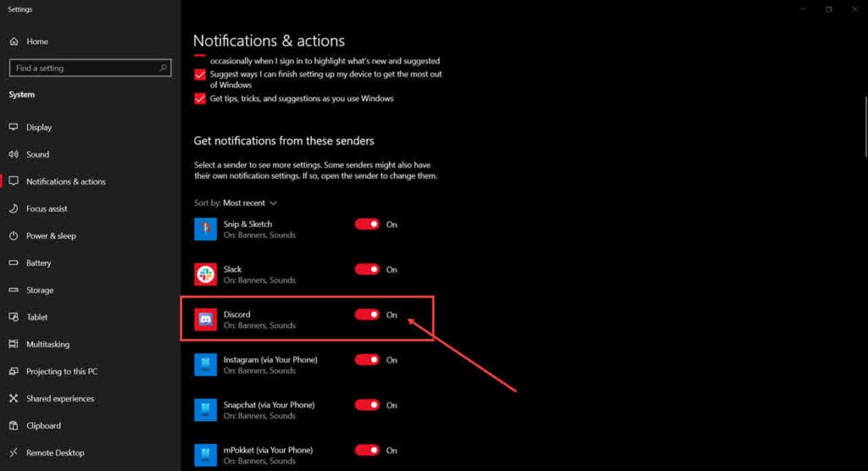The height and width of the screenshot is (471, 868).
Task: Click the Tablet icon in sidebar
Action: tap(14, 317)
